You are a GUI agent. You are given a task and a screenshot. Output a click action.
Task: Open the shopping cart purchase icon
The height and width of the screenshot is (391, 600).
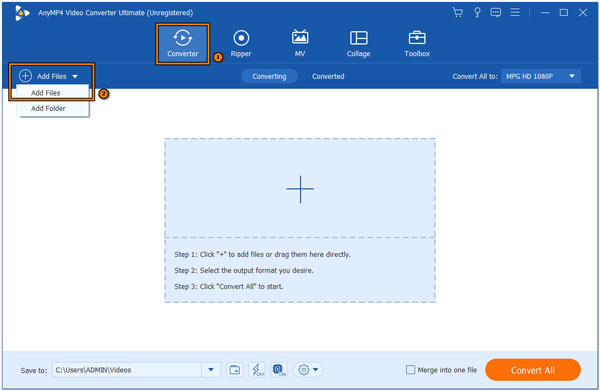(457, 13)
